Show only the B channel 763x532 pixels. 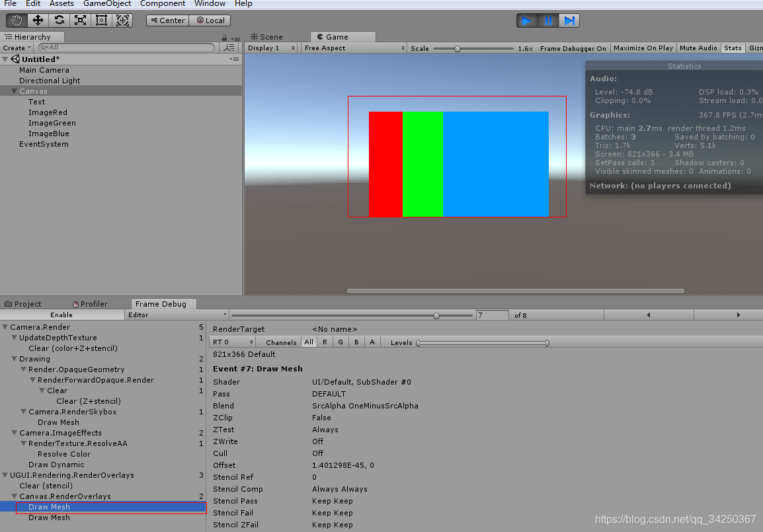click(x=356, y=342)
